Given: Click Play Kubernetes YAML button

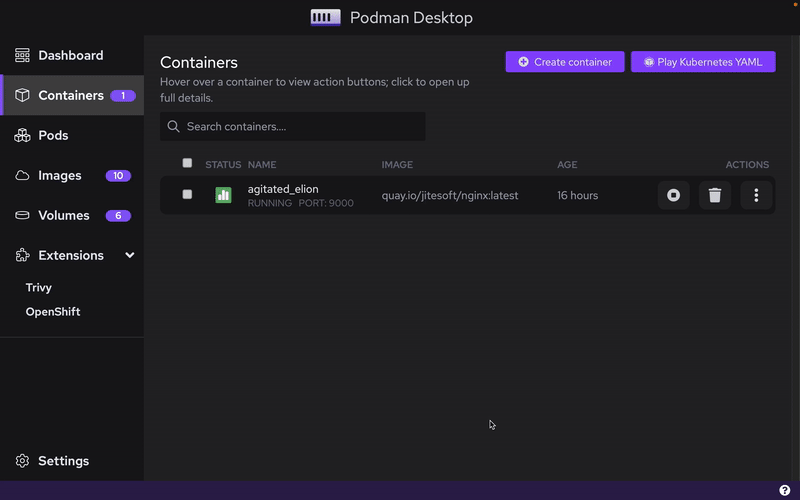Looking at the screenshot, I should pyautogui.click(x=703, y=62).
